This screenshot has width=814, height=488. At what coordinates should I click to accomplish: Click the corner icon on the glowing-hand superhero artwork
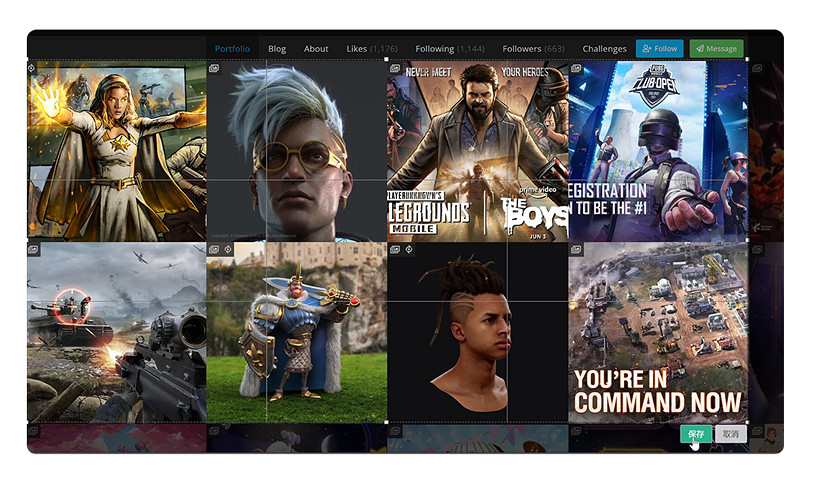coord(33,69)
